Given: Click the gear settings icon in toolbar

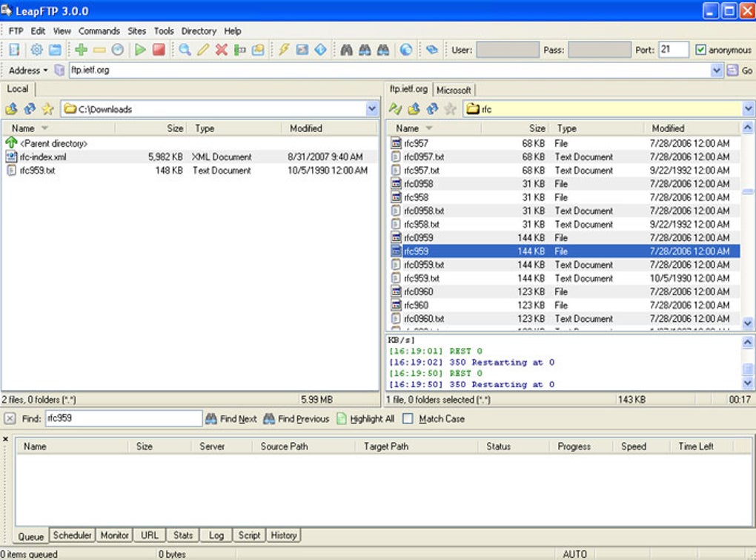Looking at the screenshot, I should [x=36, y=50].
